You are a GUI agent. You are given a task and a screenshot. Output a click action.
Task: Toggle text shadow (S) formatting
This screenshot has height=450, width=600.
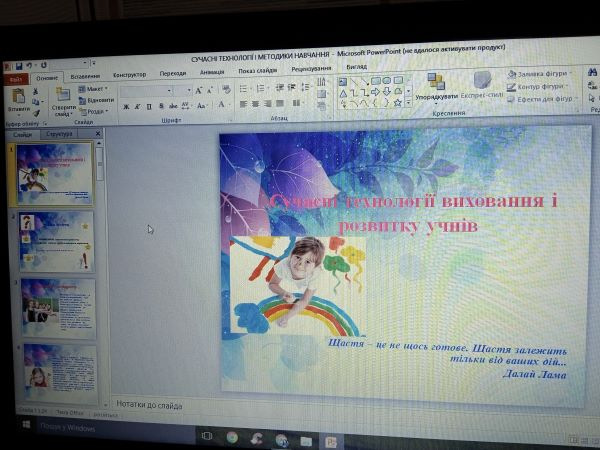point(161,106)
